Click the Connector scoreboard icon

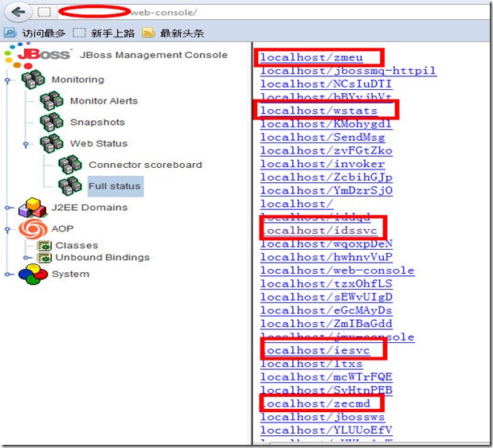tap(70, 165)
